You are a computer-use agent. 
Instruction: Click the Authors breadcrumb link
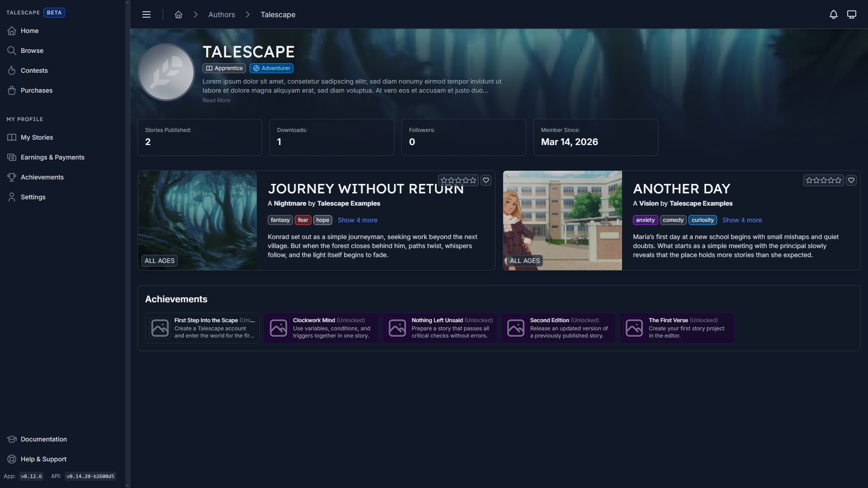coord(222,14)
